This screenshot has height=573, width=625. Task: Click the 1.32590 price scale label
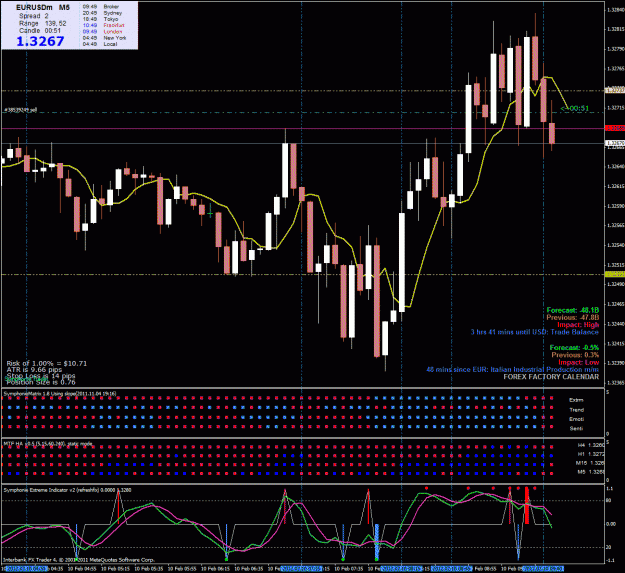(615, 206)
